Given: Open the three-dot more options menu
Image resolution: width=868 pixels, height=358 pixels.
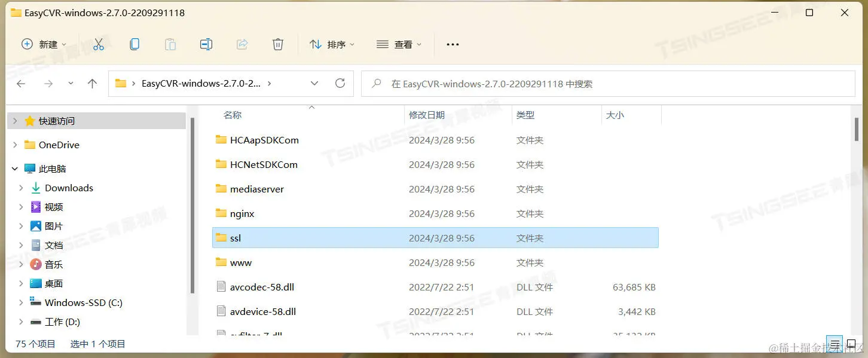Looking at the screenshot, I should [453, 44].
